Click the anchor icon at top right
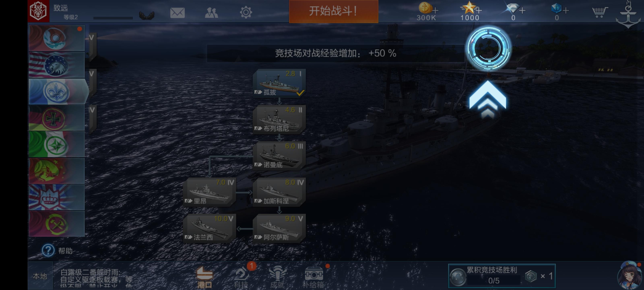Screen dimensions: 644x290 click(628, 14)
